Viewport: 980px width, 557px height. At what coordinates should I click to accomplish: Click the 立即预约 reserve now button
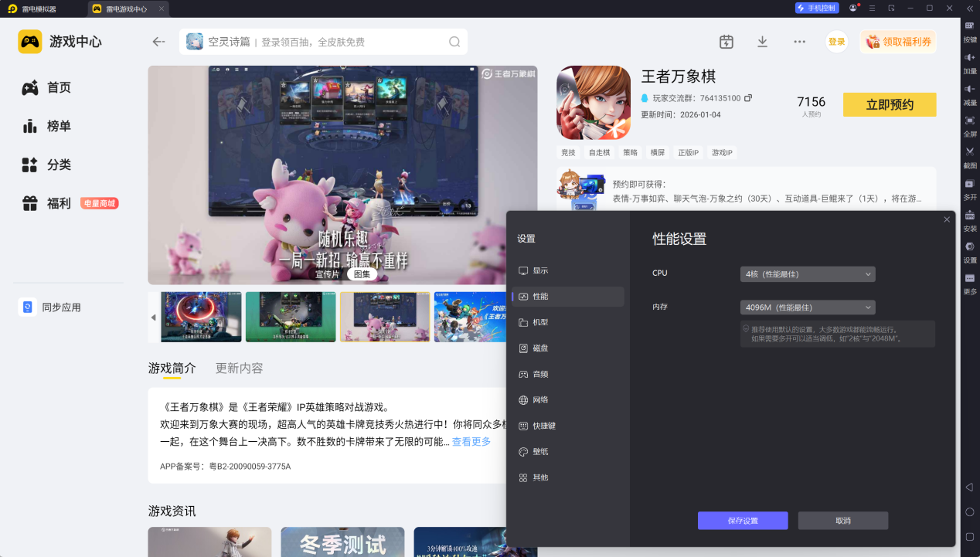(890, 104)
